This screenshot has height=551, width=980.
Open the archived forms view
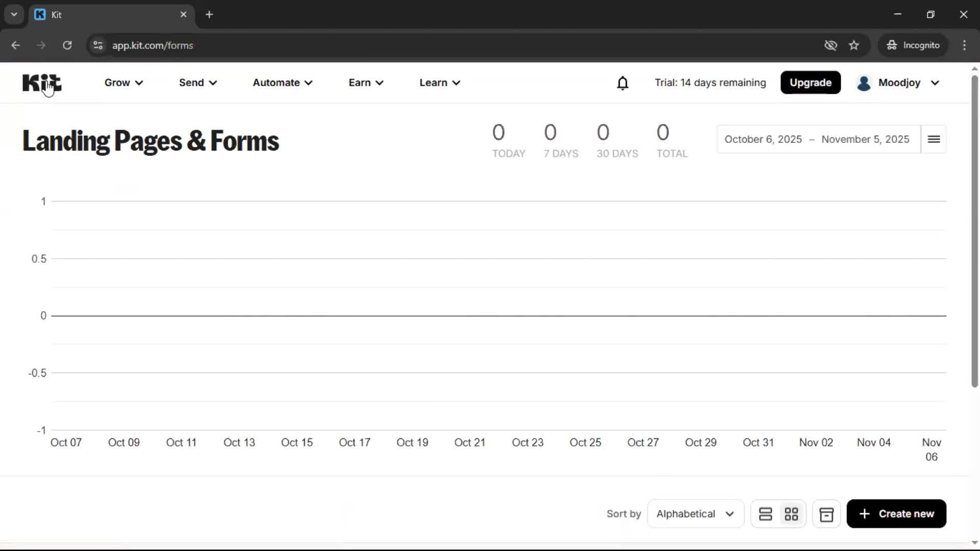tap(826, 514)
